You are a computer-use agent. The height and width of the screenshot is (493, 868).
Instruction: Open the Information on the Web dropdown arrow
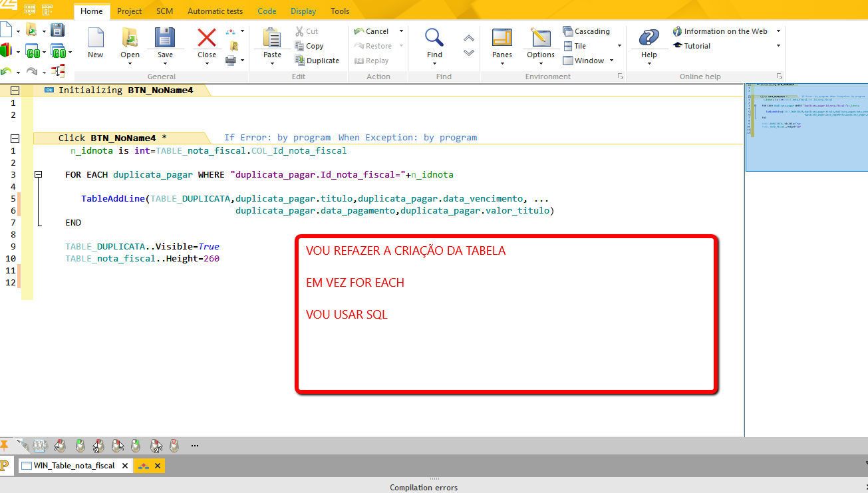777,31
